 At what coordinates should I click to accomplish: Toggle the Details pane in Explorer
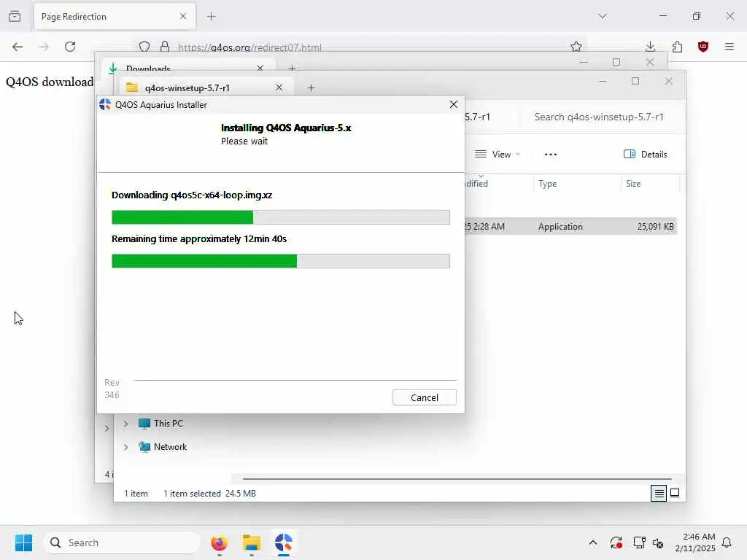[x=646, y=155]
